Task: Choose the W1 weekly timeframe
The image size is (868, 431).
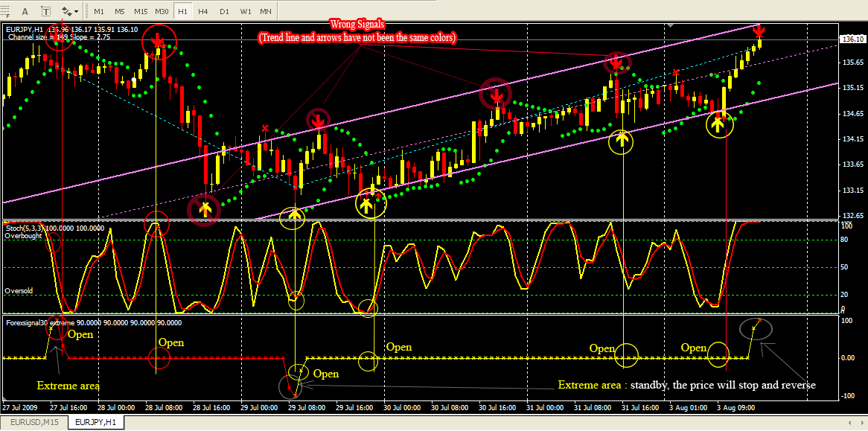Action: pyautogui.click(x=245, y=11)
